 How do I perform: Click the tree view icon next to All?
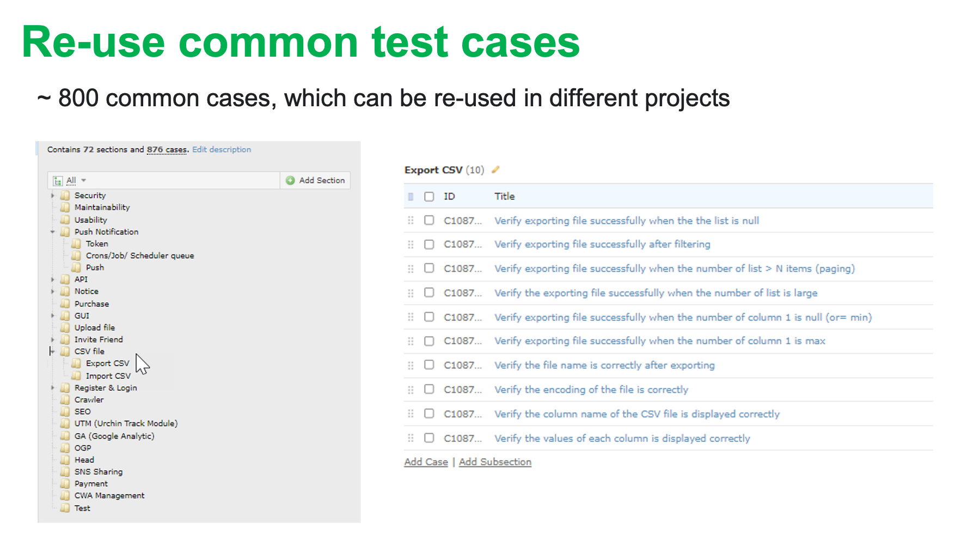click(x=58, y=180)
